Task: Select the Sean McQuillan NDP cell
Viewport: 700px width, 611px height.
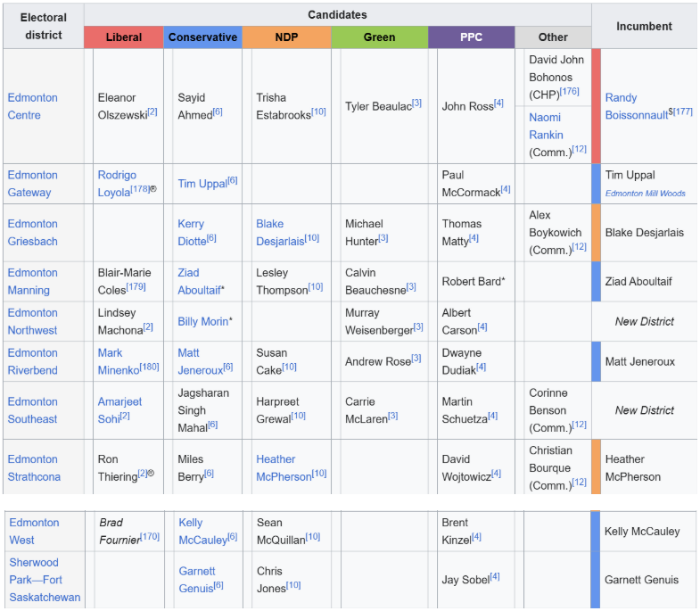Action: click(x=292, y=531)
